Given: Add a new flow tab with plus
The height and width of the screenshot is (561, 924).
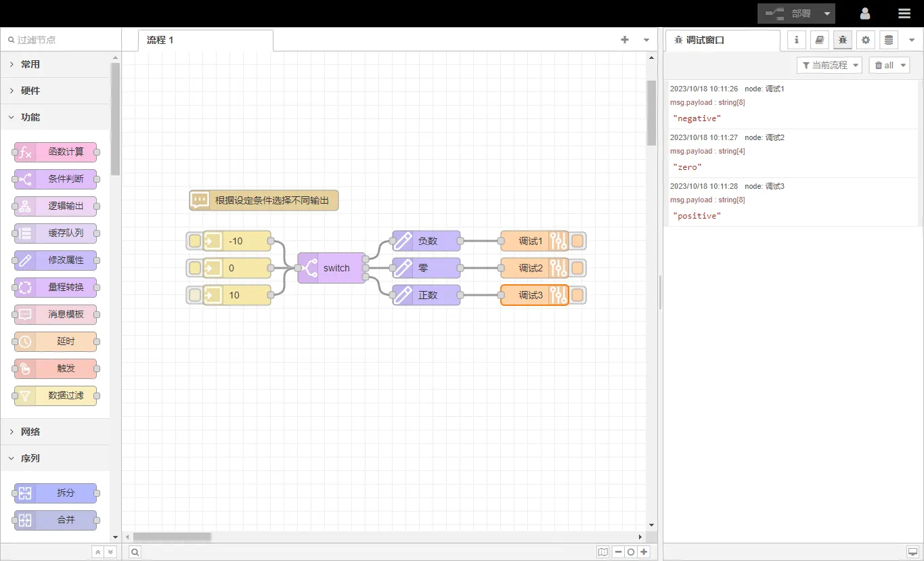Looking at the screenshot, I should click(x=625, y=40).
